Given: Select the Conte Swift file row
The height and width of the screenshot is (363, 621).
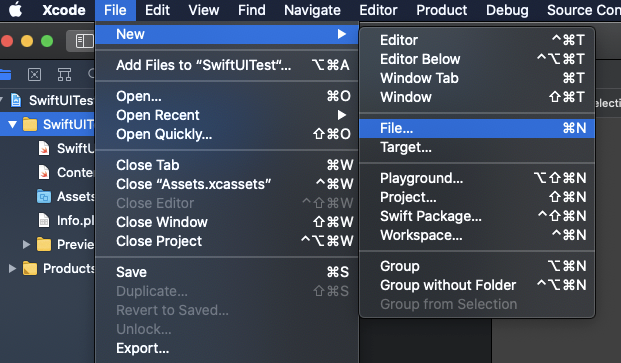Looking at the screenshot, I should tap(48, 172).
